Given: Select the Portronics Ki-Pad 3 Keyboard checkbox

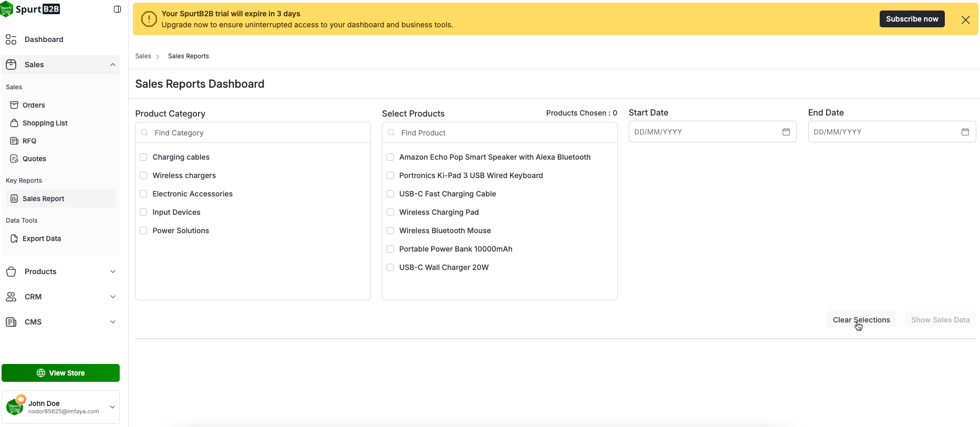Looking at the screenshot, I should point(390,175).
